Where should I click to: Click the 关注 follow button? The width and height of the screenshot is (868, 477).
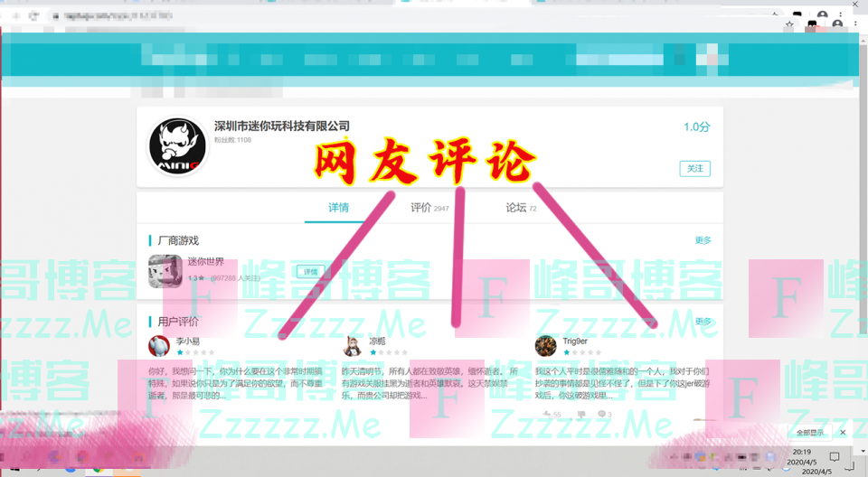(694, 169)
